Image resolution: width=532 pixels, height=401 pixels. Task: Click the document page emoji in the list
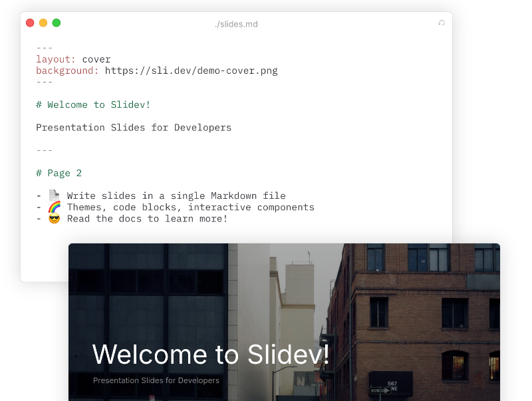click(55, 196)
